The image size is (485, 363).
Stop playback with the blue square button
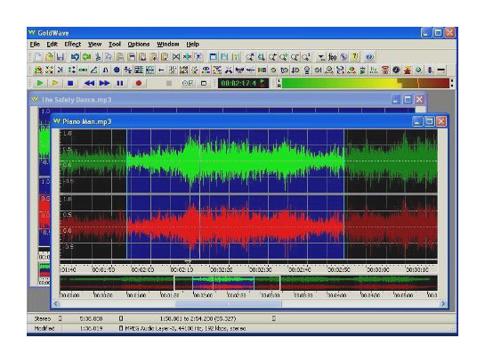[x=70, y=83]
